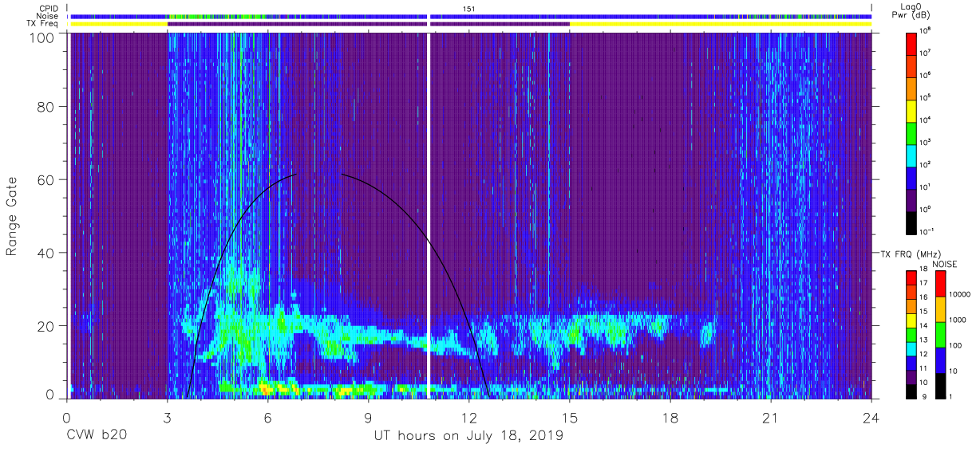Click the '100' tick on the Range Gate axis

(41, 37)
